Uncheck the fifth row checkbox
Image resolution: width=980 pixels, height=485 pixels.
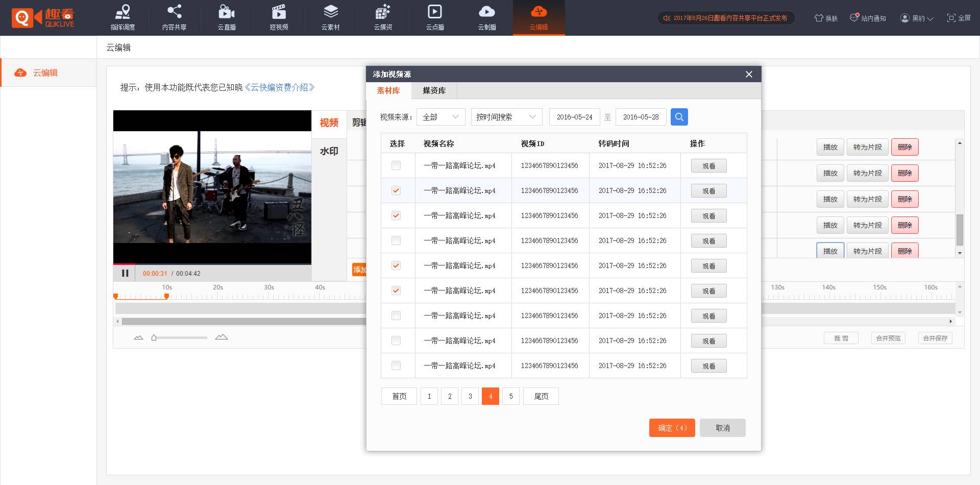[396, 265]
